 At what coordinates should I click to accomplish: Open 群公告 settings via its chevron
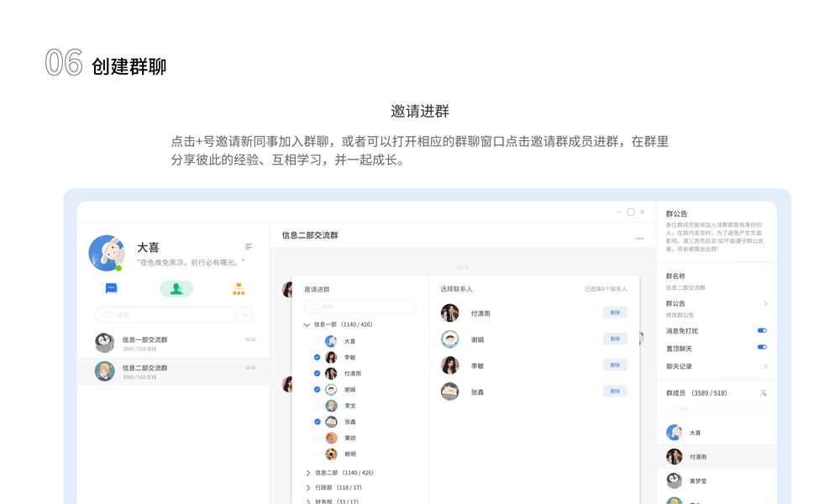click(765, 304)
